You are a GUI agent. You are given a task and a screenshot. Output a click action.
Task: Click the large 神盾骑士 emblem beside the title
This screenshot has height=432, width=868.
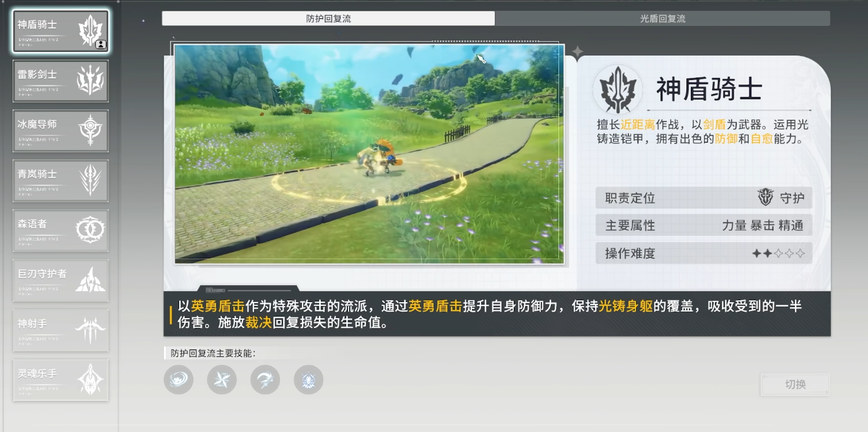(x=617, y=90)
